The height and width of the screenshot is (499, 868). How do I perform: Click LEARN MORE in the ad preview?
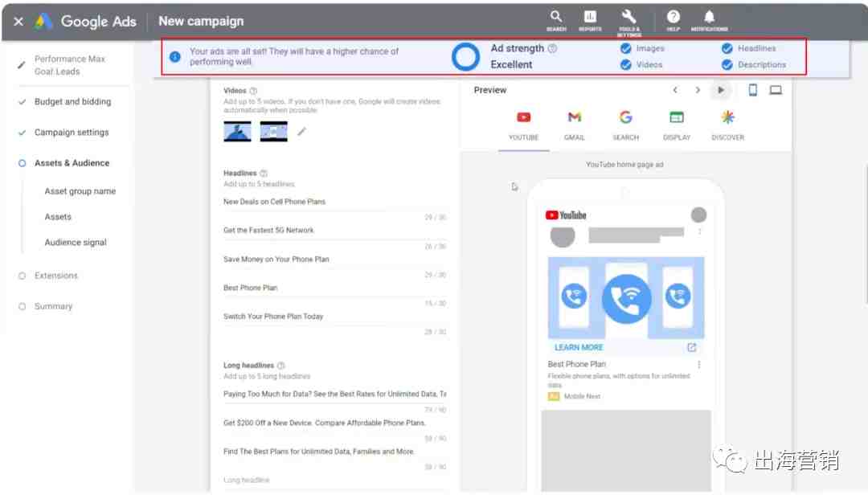click(579, 347)
